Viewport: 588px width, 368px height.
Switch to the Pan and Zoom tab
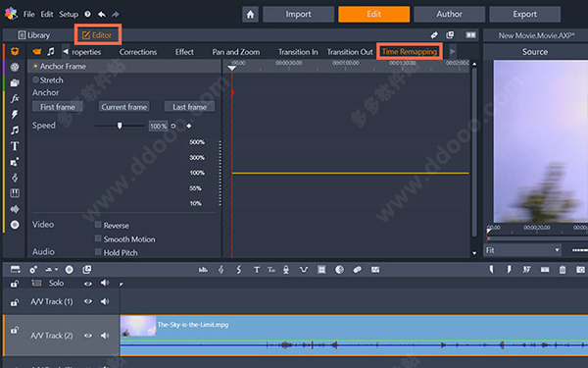(236, 52)
